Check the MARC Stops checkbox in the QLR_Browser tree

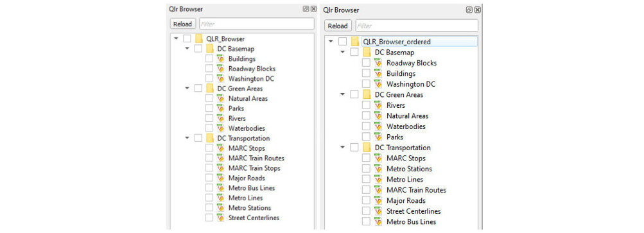pos(209,148)
